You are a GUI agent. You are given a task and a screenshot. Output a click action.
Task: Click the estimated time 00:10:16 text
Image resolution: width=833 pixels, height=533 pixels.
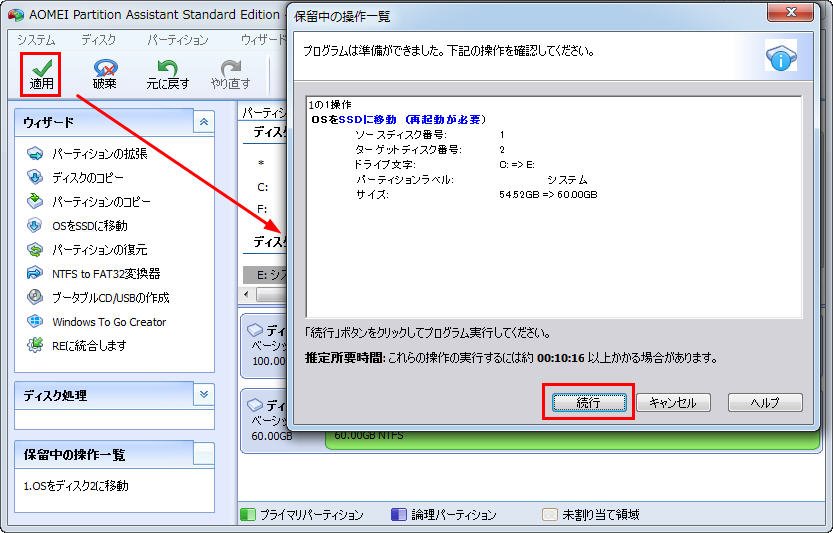click(x=560, y=358)
